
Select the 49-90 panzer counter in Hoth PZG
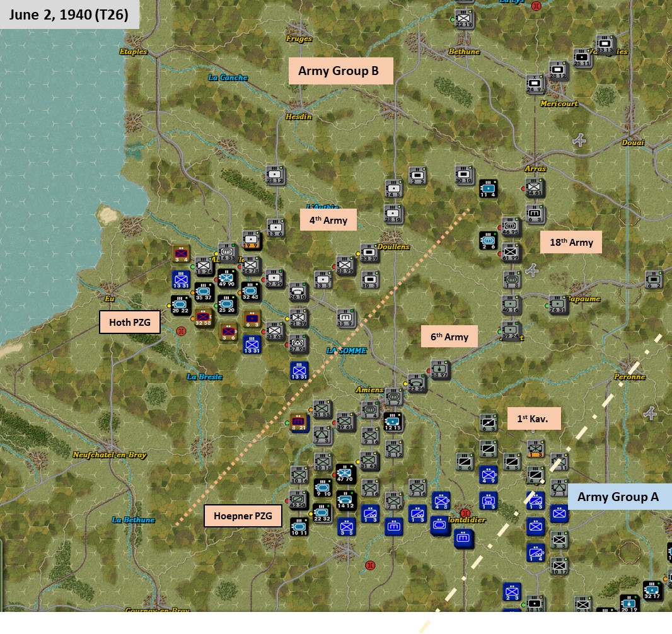tap(226, 279)
